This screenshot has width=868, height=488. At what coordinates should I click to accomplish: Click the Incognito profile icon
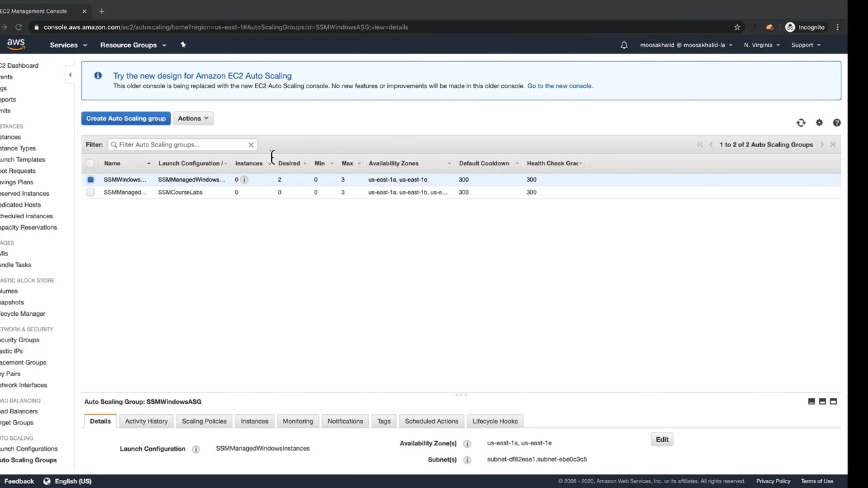pos(790,27)
